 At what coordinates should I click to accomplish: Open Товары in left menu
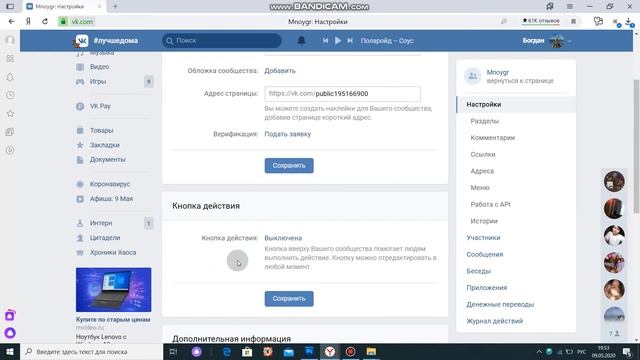pos(101,130)
